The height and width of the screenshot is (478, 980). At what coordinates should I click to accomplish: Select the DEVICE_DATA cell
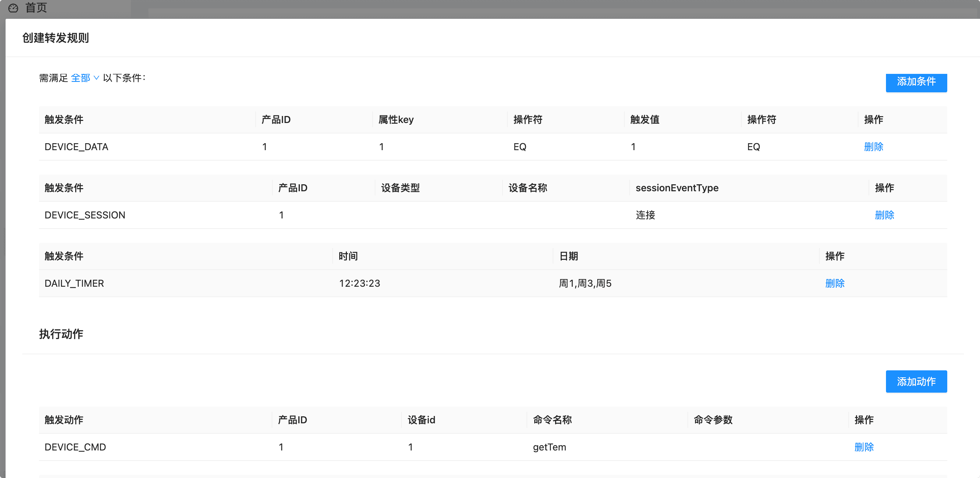coord(77,147)
